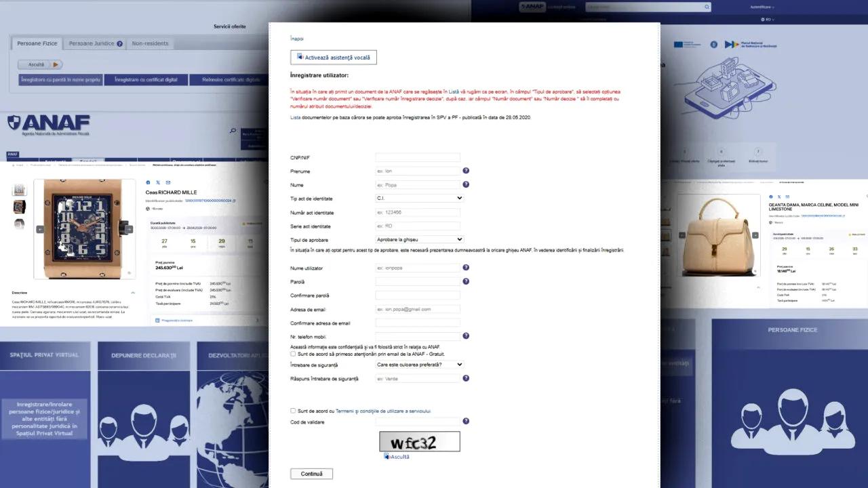Screen dimensions: 868x488
Task: Enable free email alerts from ANAF checkbox
Action: click(x=293, y=354)
